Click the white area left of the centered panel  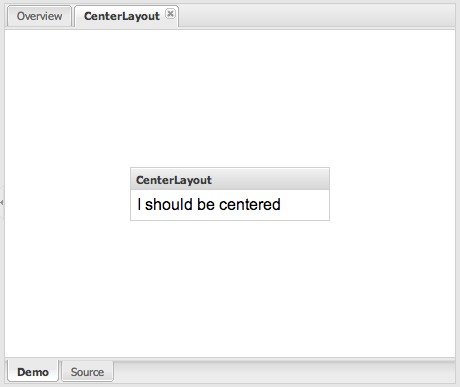tap(68, 194)
